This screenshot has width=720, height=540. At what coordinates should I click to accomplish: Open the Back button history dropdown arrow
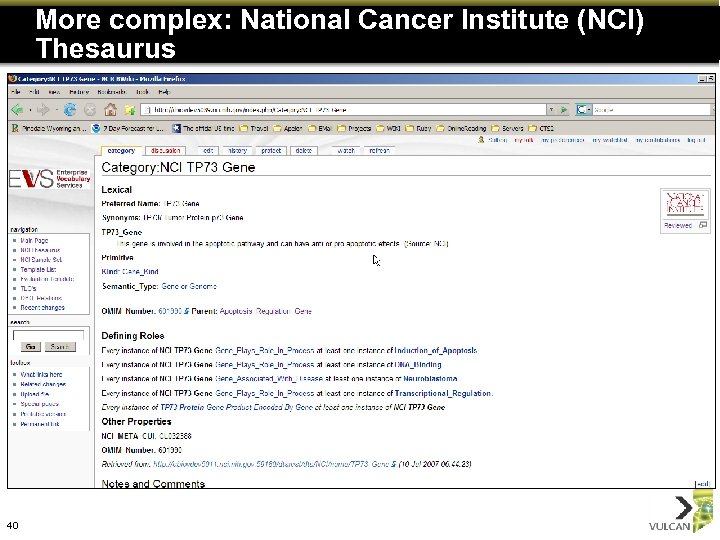(x=30, y=110)
